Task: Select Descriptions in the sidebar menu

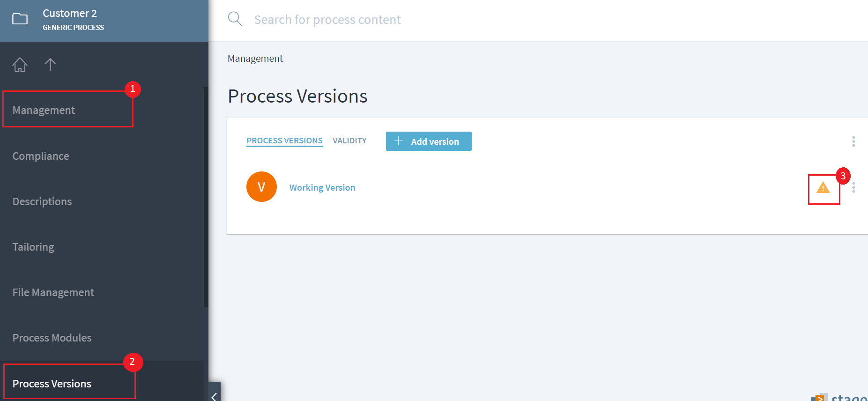Action: tap(42, 201)
